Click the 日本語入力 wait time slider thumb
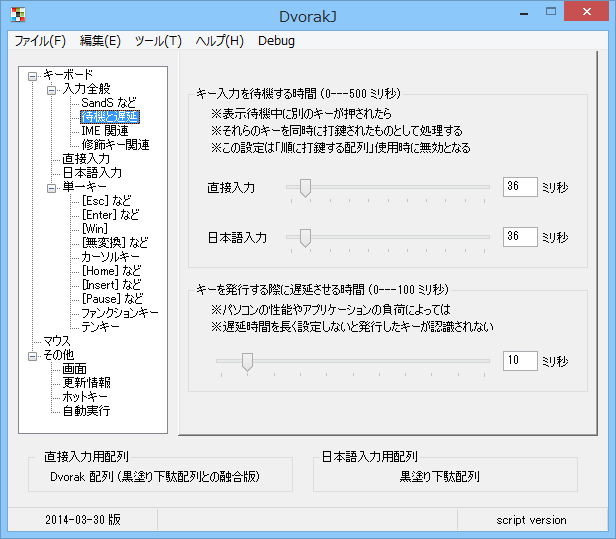616x539 pixels. [x=305, y=238]
